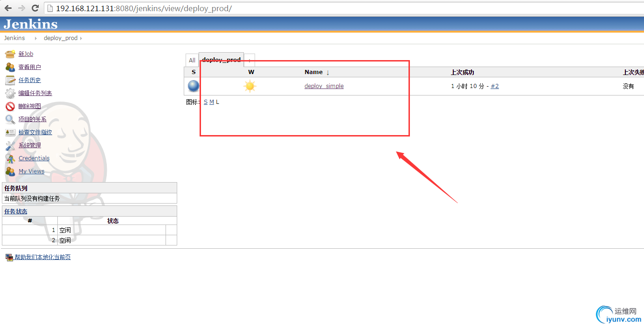Open the 系统管理 link
Image resolution: width=644 pixels, height=327 pixels.
point(30,145)
